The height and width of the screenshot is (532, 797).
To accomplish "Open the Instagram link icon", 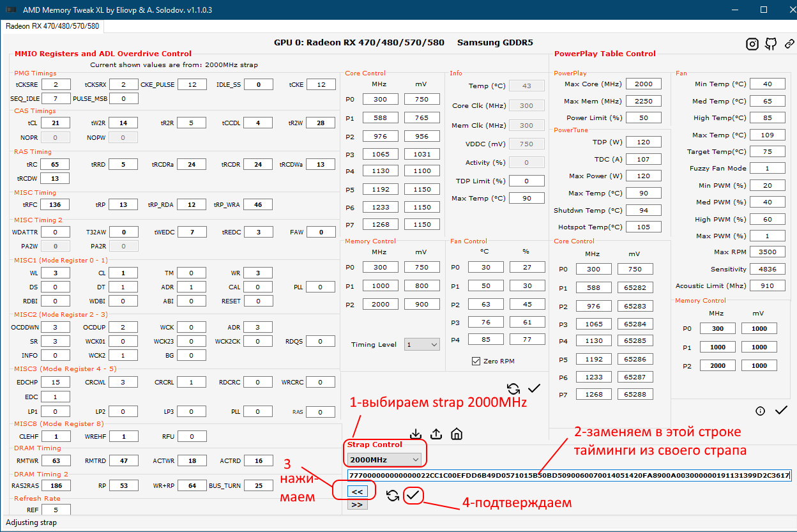I will tap(752, 44).
